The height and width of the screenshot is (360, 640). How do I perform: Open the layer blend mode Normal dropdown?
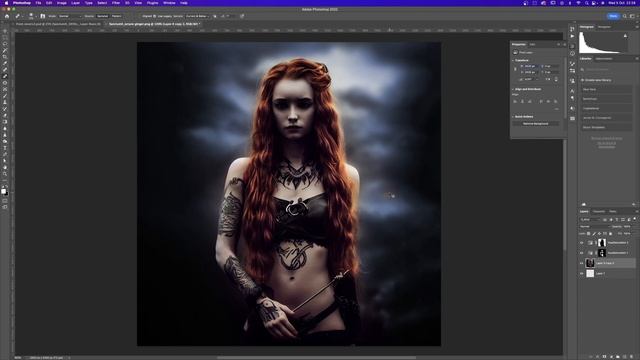coord(594,227)
